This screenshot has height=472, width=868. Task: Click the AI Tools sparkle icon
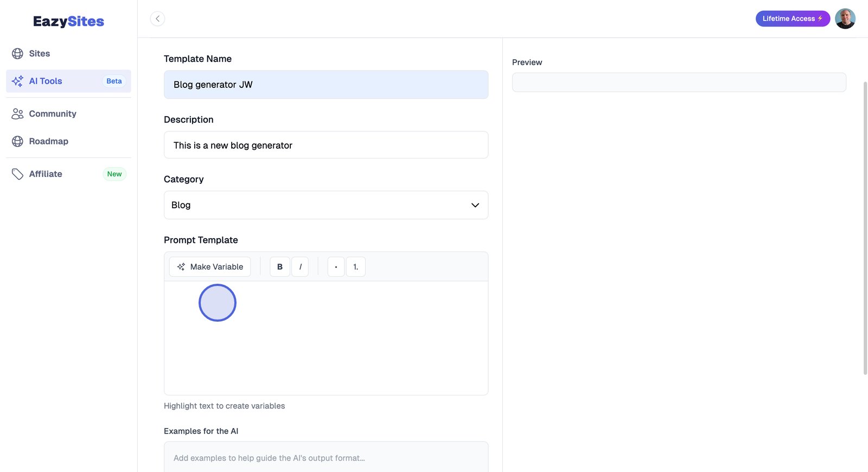(x=17, y=81)
